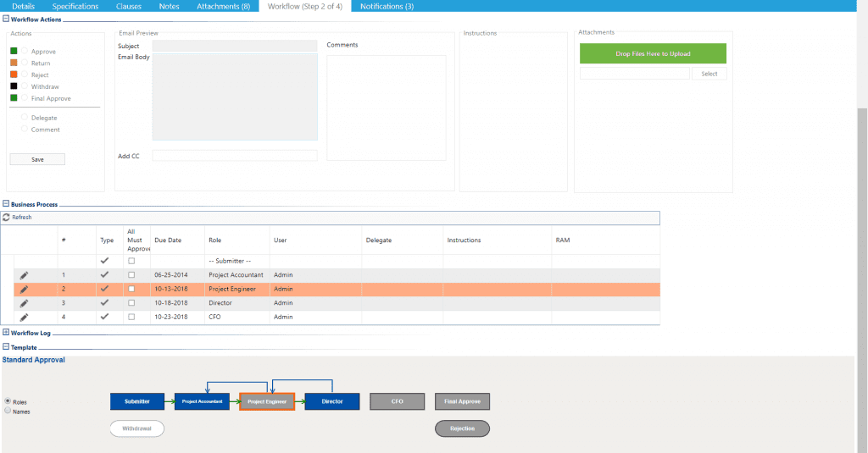Click the CFO template node

coord(397,401)
